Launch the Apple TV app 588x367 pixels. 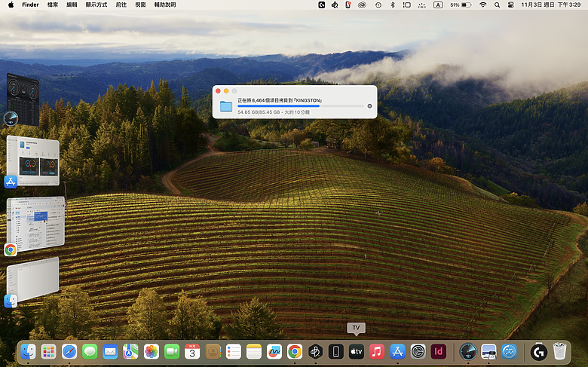click(357, 352)
